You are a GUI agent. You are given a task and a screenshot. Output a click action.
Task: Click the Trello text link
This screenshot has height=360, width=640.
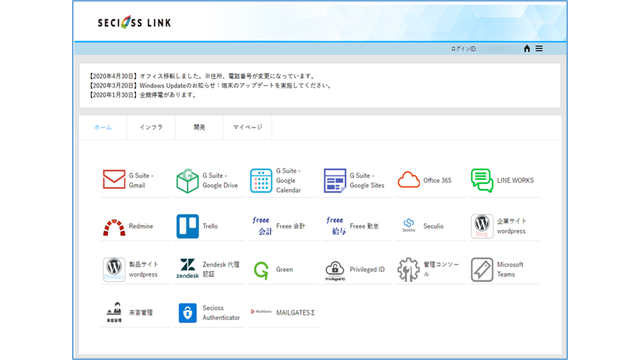pos(210,226)
